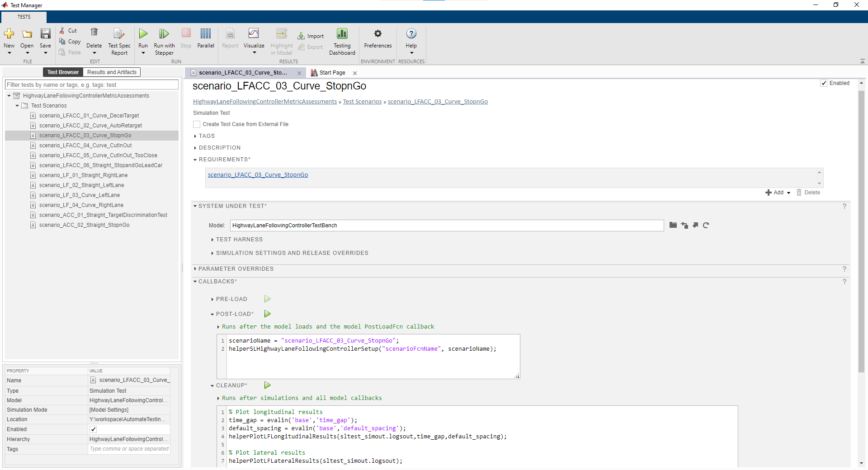This screenshot has width=868, height=470.
Task: Switch to Results and Artifacts tab
Action: pyautogui.click(x=112, y=72)
